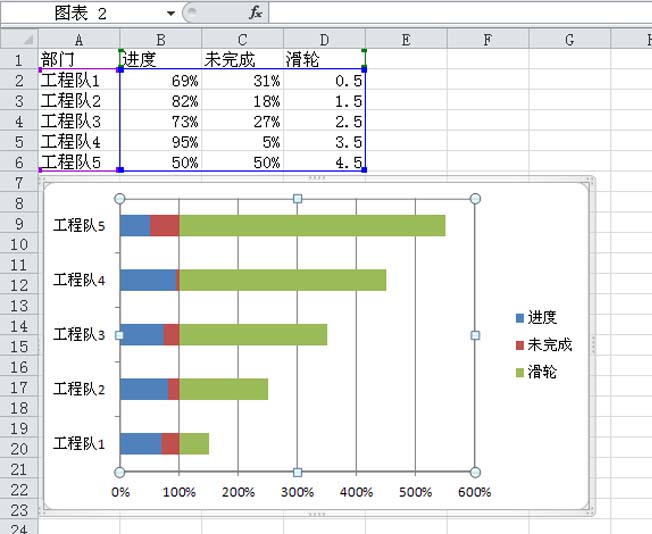Click the insert function fx icon

click(255, 12)
